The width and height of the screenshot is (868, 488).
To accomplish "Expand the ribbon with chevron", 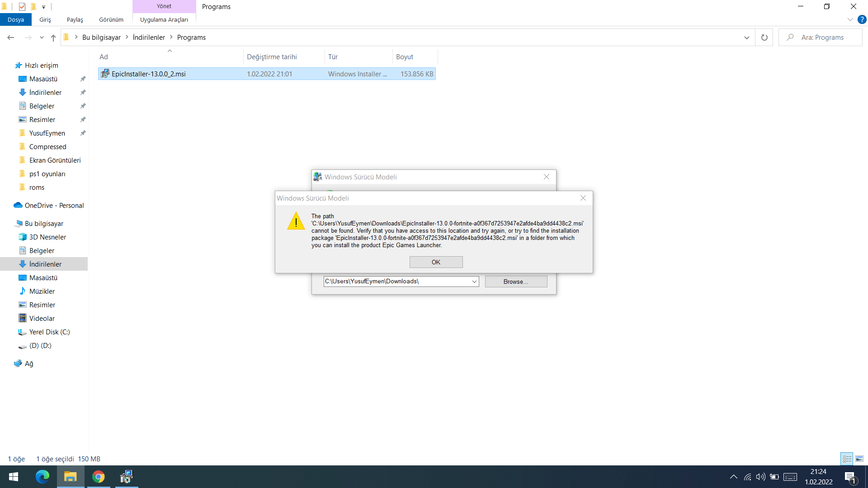I will (x=850, y=19).
